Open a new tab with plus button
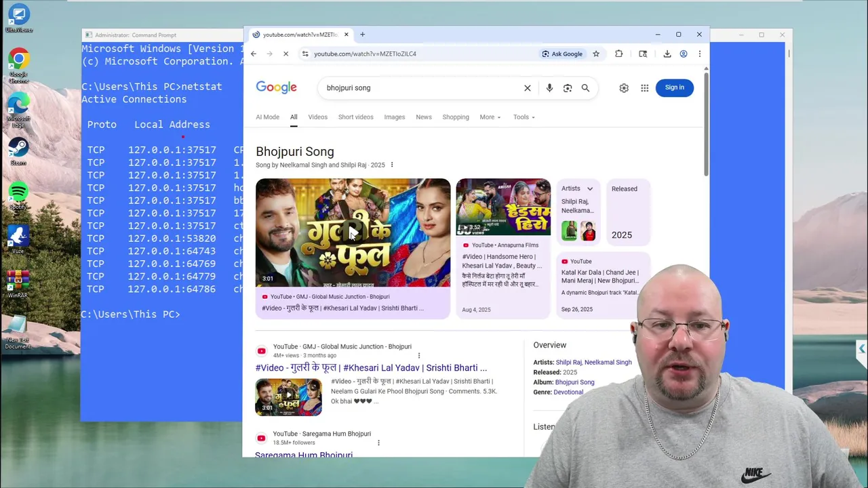The height and width of the screenshot is (488, 868). click(x=362, y=35)
